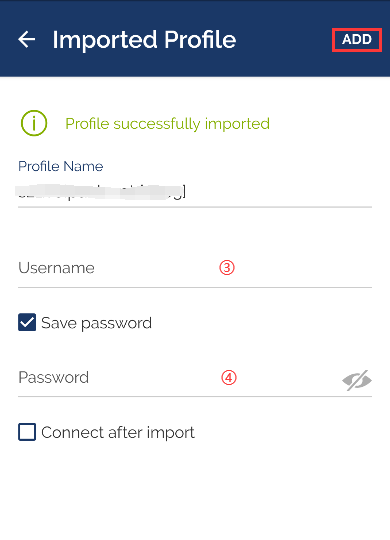Screen dimensions: 390x540
Task: Click the Profile Name label
Action: click(x=61, y=166)
